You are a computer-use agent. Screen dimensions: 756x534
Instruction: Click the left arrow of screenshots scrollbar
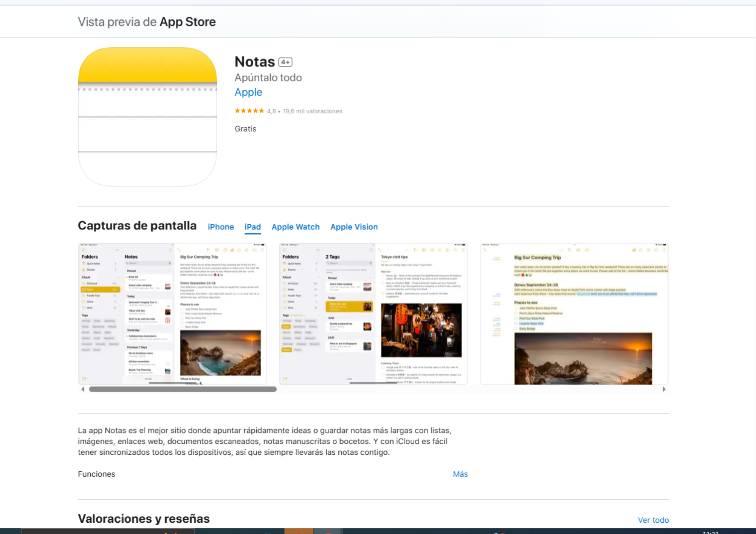[x=83, y=389]
